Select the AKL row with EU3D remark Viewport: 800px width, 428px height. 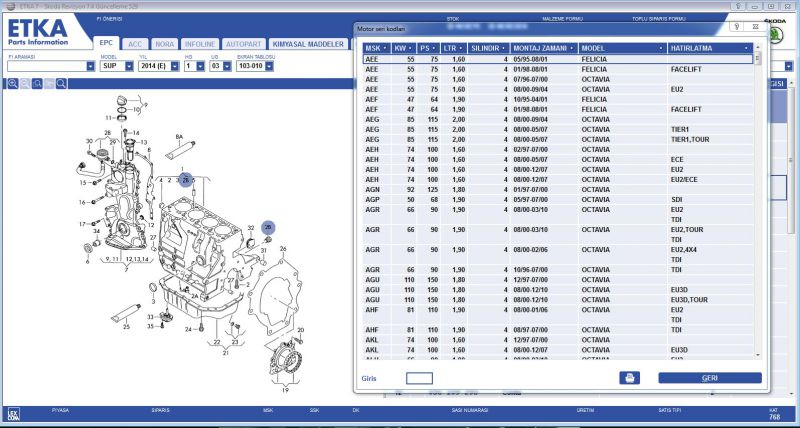click(558, 350)
